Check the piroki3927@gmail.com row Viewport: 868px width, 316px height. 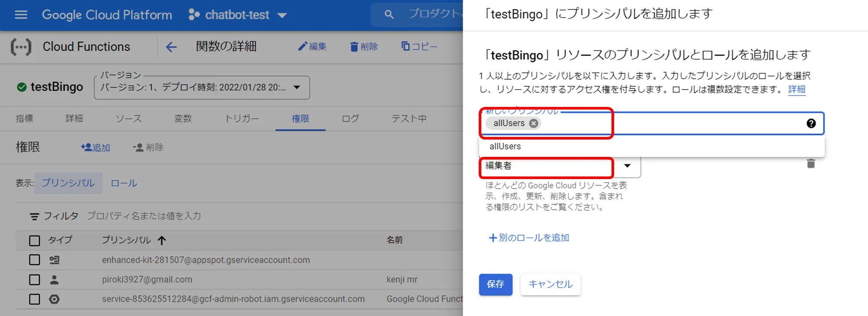coord(34,279)
